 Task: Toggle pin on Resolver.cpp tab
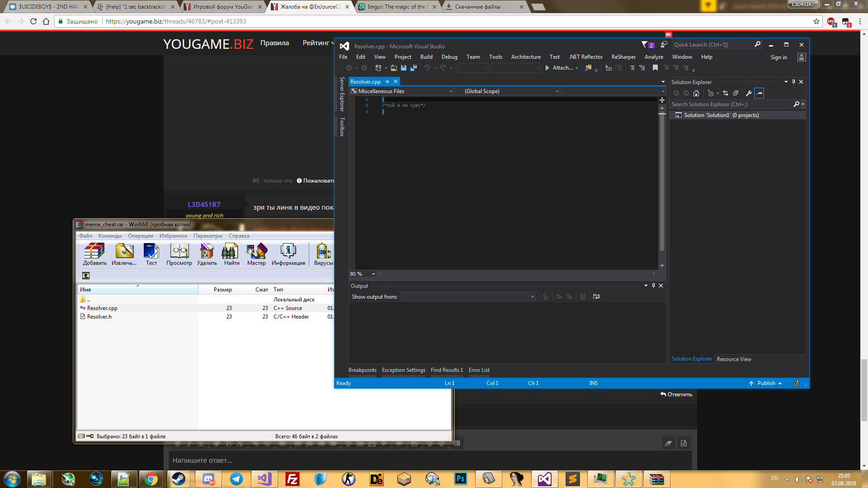tap(387, 82)
